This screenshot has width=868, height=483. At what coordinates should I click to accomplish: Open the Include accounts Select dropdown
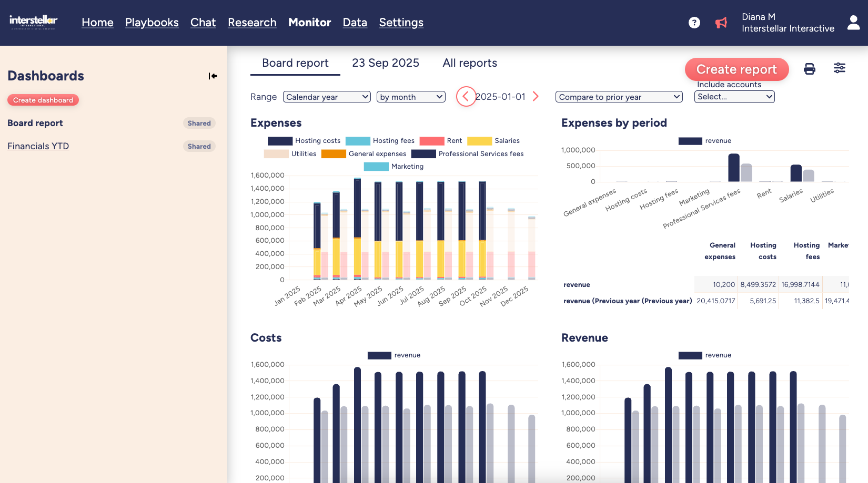pyautogui.click(x=734, y=97)
